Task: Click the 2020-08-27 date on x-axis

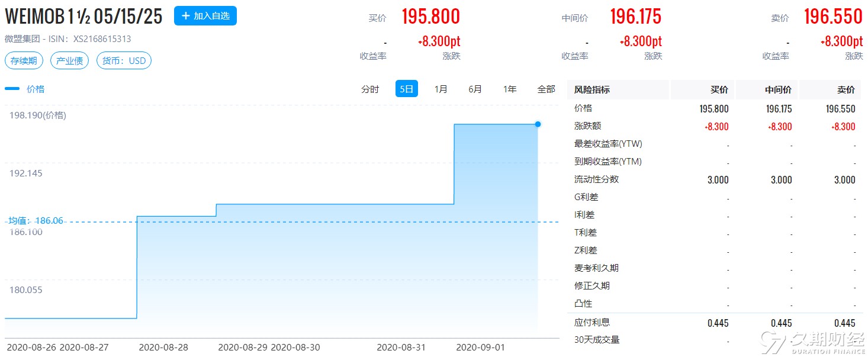Action: (84, 348)
